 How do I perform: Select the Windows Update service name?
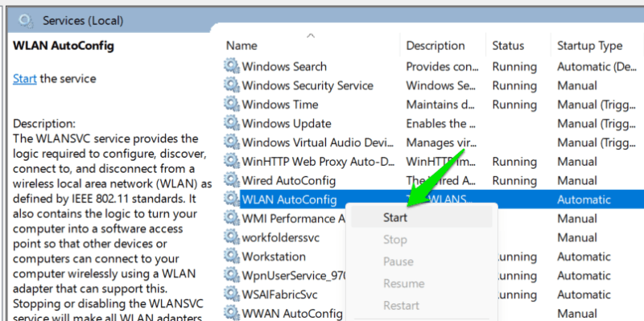[x=287, y=124]
